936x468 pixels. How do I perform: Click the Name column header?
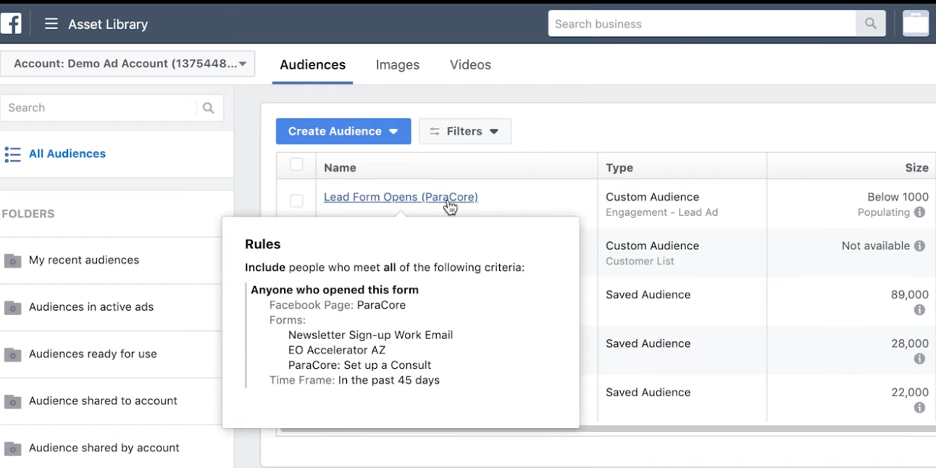pyautogui.click(x=340, y=168)
